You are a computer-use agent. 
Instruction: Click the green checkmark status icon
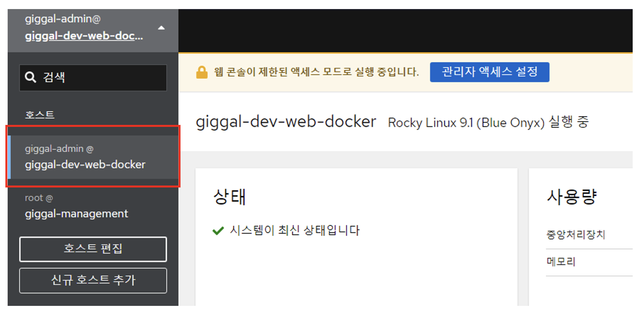tap(218, 231)
